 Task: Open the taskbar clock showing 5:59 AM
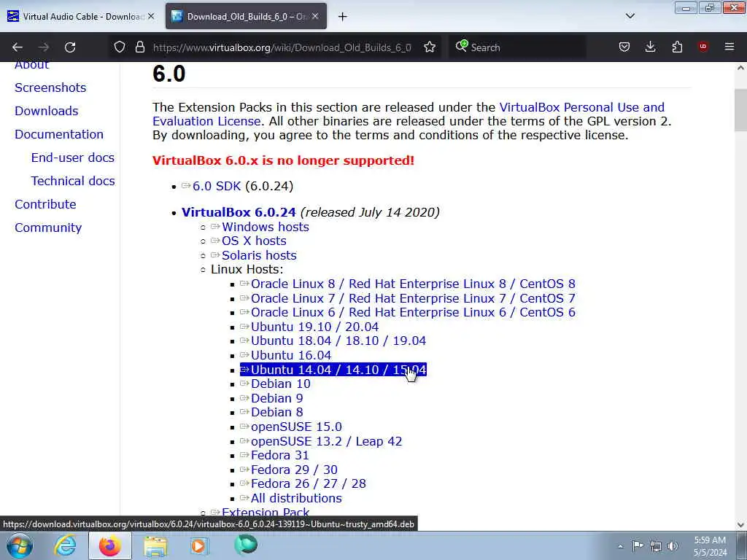point(710,546)
